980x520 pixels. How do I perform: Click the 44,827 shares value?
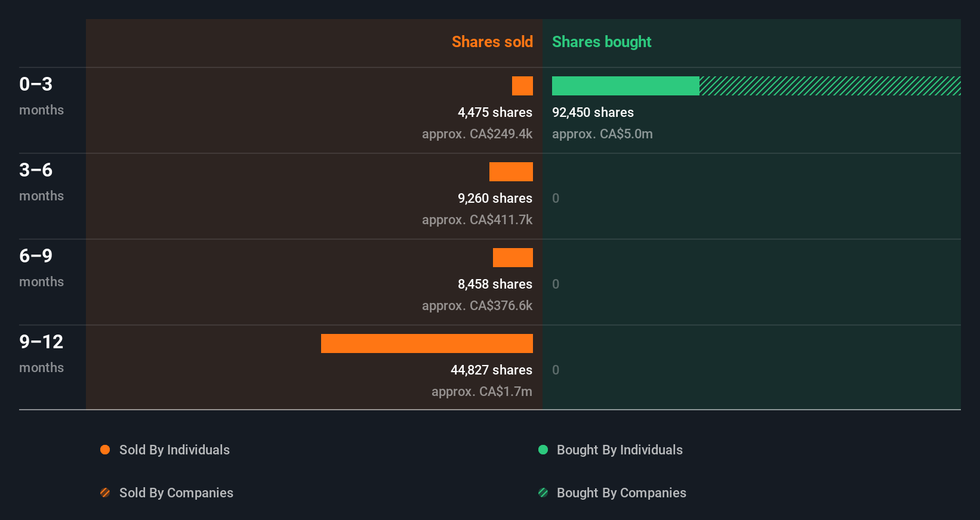pyautogui.click(x=491, y=370)
